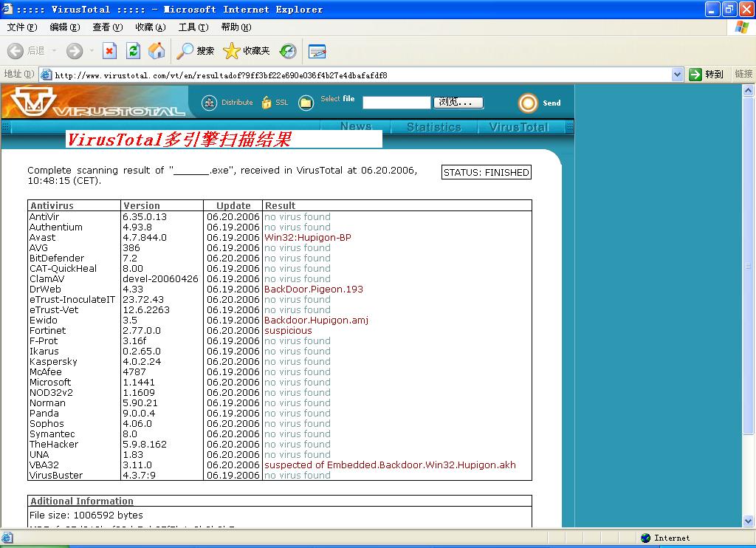Screen dimensions: 756x548
Task: Switch to the Statistics tab
Action: click(433, 127)
